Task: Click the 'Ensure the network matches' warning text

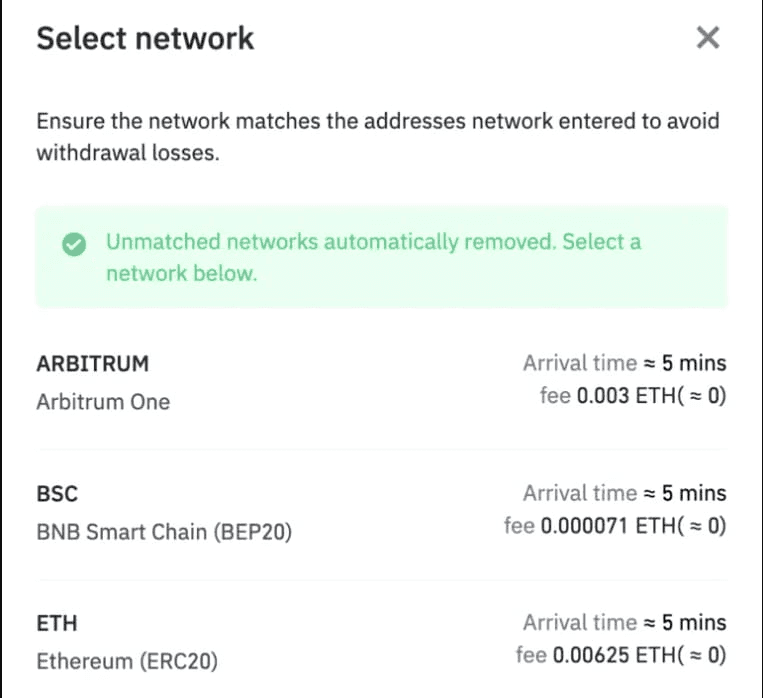Action: click(x=180, y=122)
